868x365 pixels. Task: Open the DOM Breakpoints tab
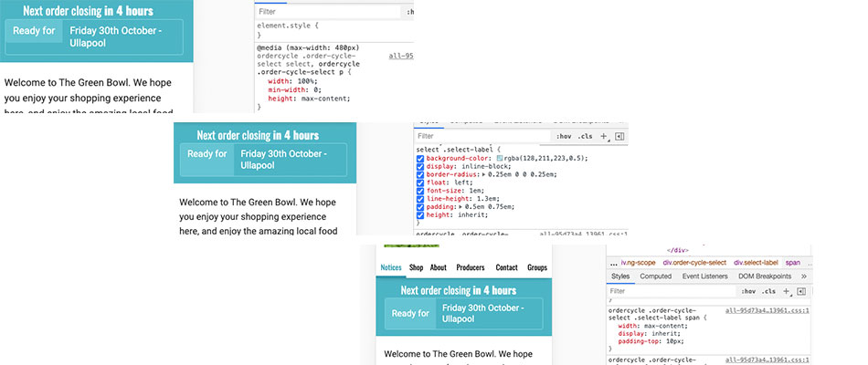[x=765, y=276]
